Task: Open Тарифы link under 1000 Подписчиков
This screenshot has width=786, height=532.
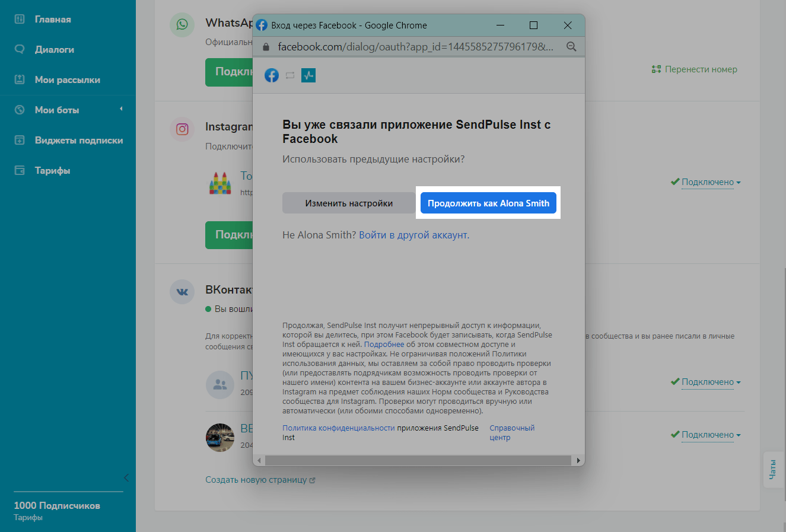Action: [x=28, y=517]
